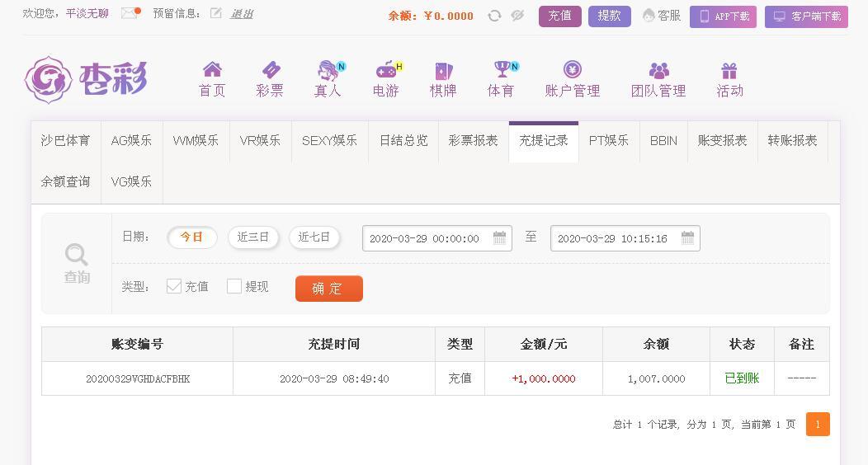Click the 退出 logout link

pyautogui.click(x=242, y=14)
